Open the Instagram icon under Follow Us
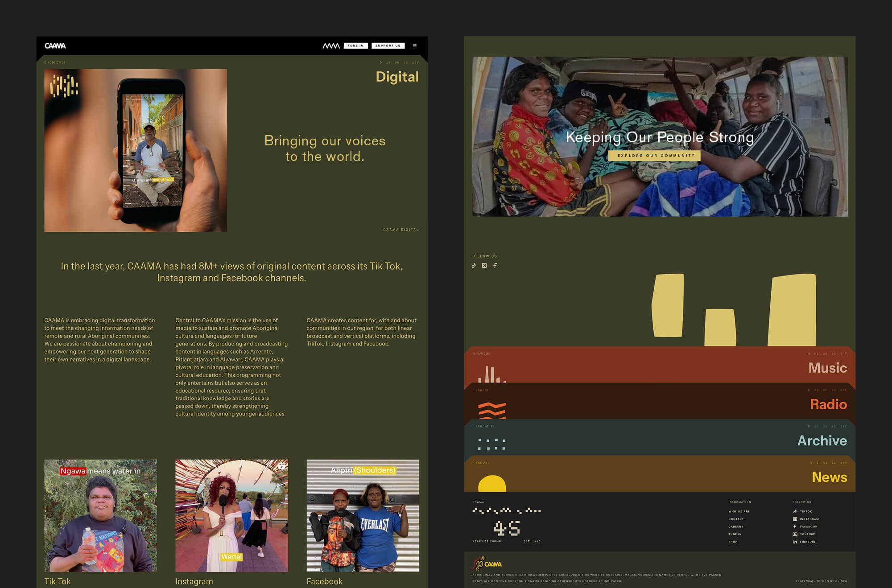 484,265
